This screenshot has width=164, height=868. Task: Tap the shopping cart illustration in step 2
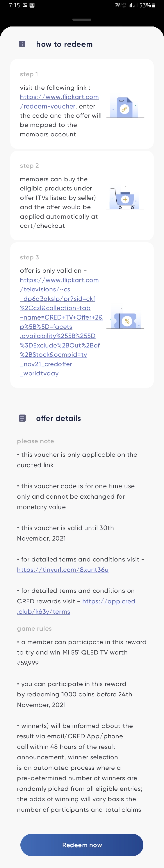pyautogui.click(x=125, y=199)
